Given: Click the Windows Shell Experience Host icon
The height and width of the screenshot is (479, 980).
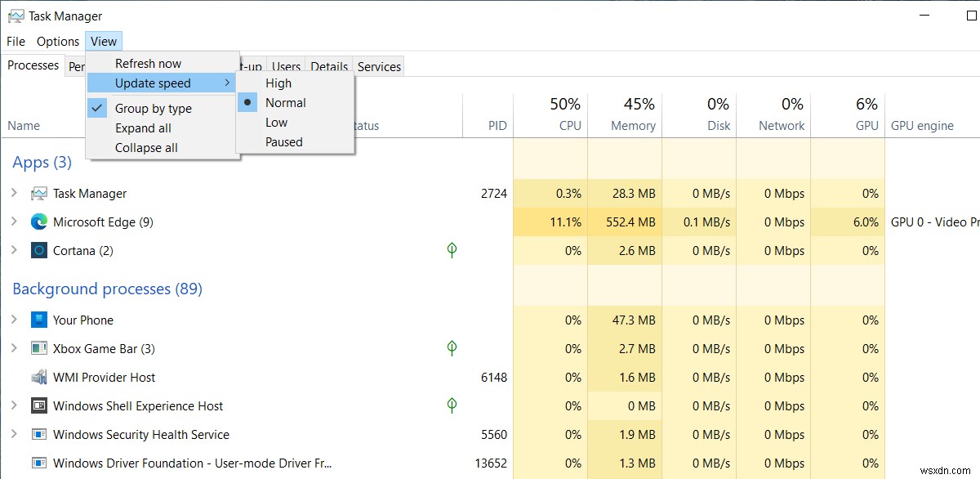Looking at the screenshot, I should point(38,405).
